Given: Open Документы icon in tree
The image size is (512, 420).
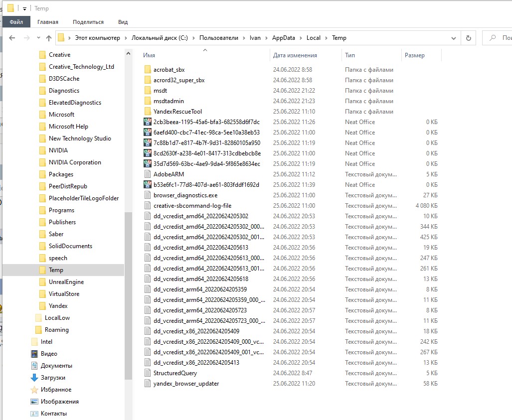Looking at the screenshot, I should 34,366.
